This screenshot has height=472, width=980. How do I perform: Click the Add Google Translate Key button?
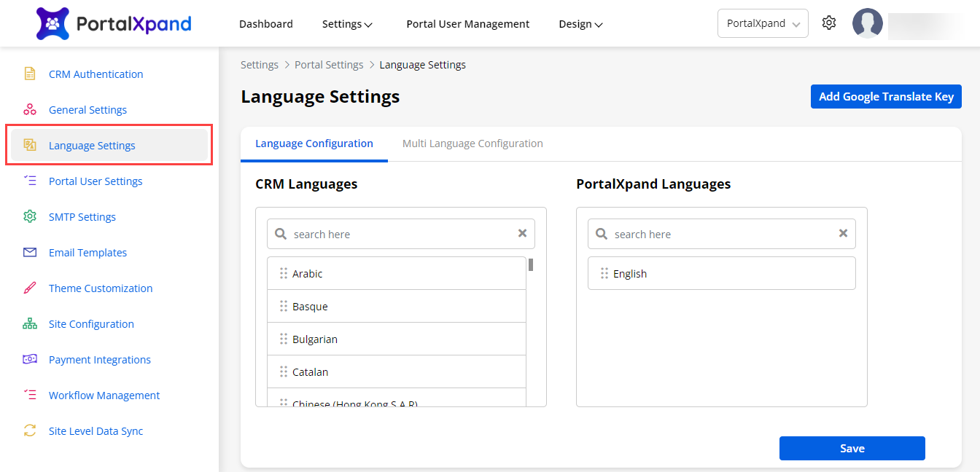point(886,96)
